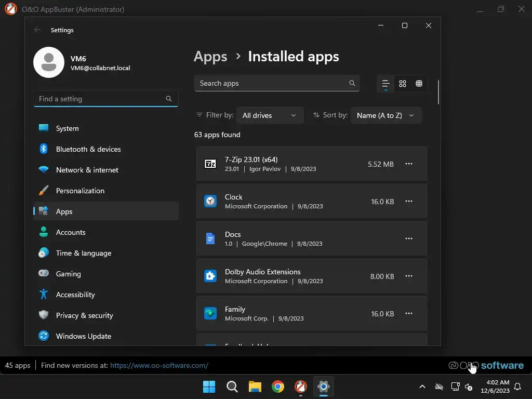Image resolution: width=532 pixels, height=399 pixels.
Task: Click the muted volume tray icon
Action: tap(469, 387)
